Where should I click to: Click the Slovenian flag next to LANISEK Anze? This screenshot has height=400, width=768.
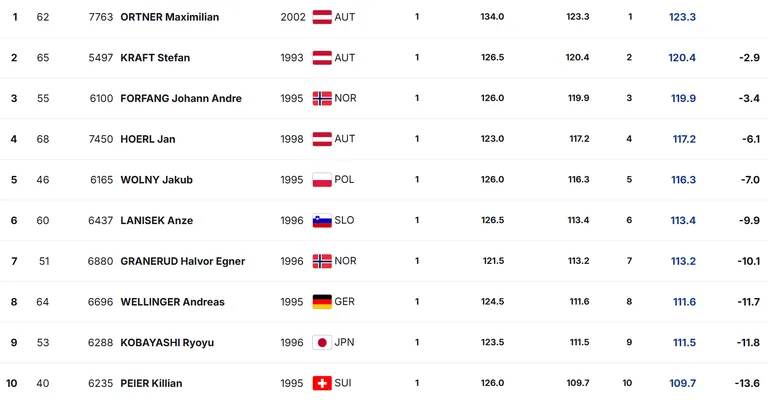click(322, 220)
